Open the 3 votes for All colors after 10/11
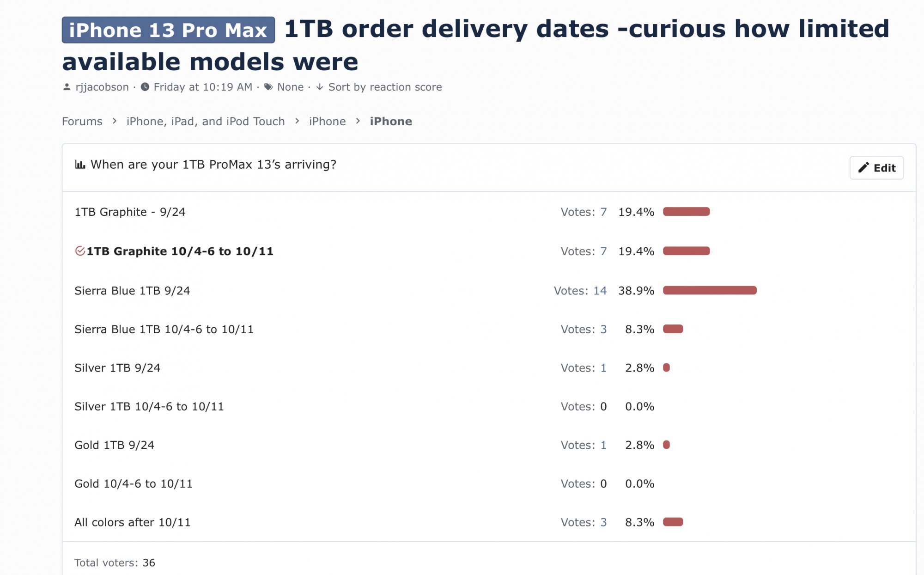 tap(603, 522)
